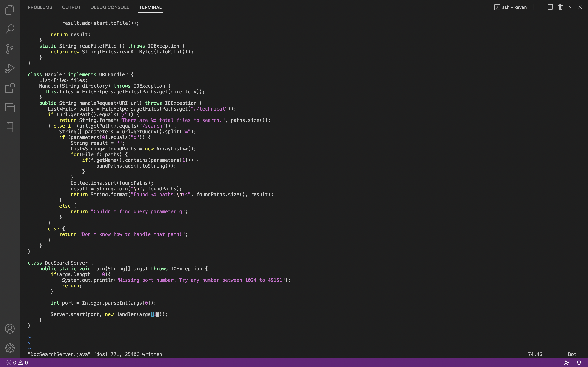Create a new terminal with plus button
The height and width of the screenshot is (367, 588).
[x=534, y=7]
